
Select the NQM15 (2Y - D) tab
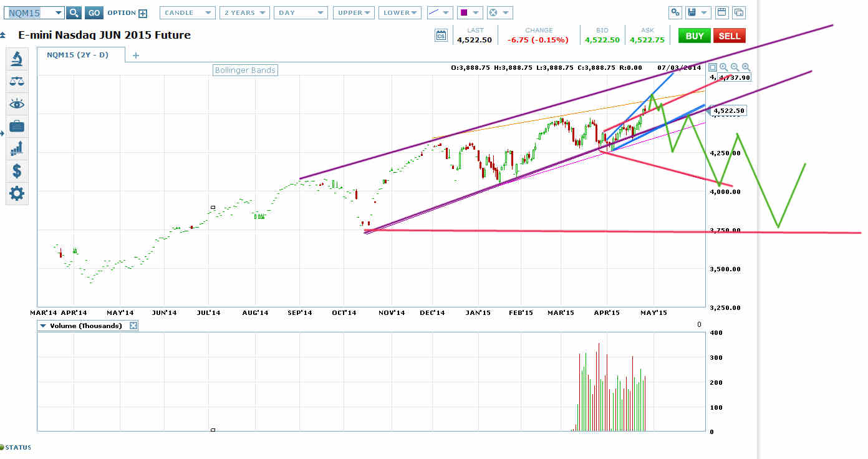coord(80,55)
